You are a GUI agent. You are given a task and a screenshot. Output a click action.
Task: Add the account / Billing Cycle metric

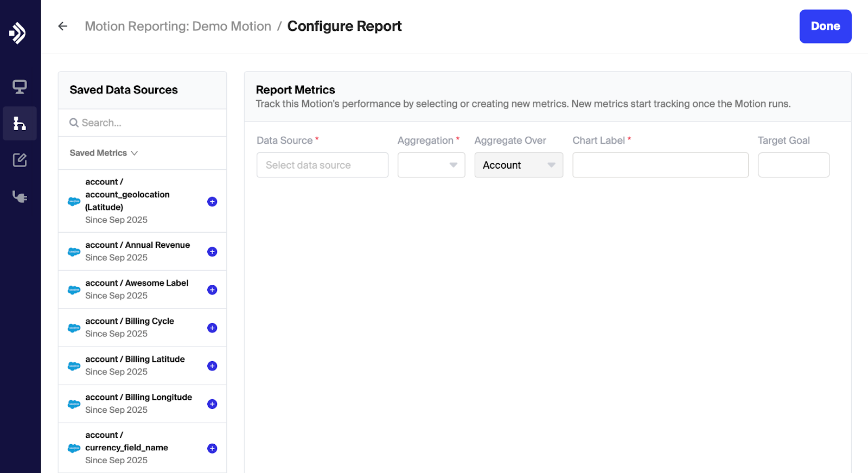click(212, 328)
